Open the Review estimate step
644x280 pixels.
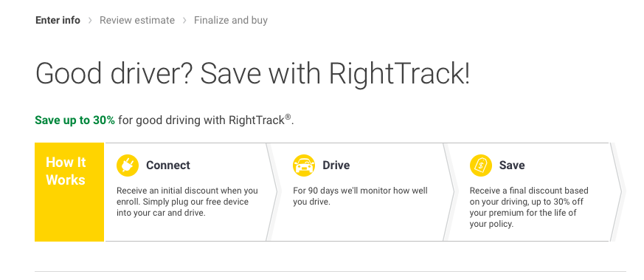click(137, 20)
